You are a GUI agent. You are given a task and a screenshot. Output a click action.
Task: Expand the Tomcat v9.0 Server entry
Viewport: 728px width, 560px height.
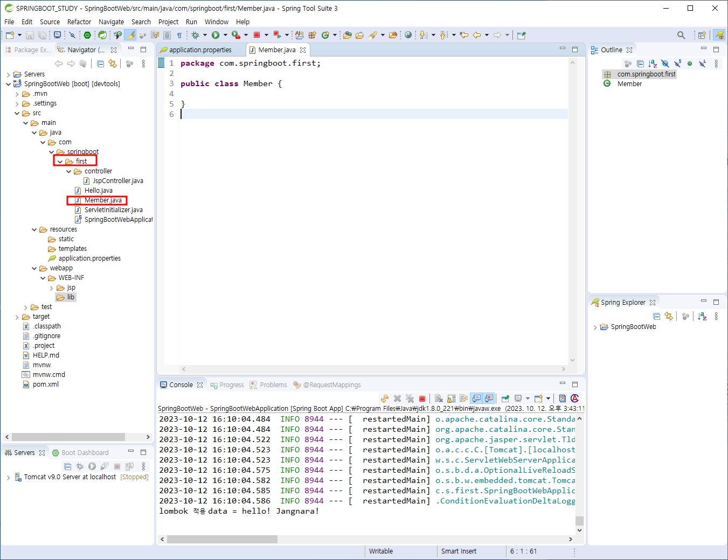(x=8, y=477)
